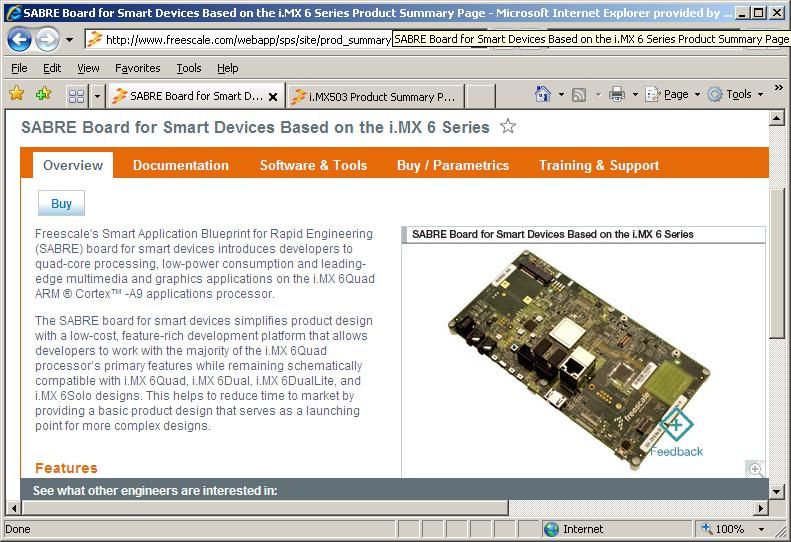Click the vertical scrollbar down arrow
This screenshot has width=791, height=542.
pos(777,491)
